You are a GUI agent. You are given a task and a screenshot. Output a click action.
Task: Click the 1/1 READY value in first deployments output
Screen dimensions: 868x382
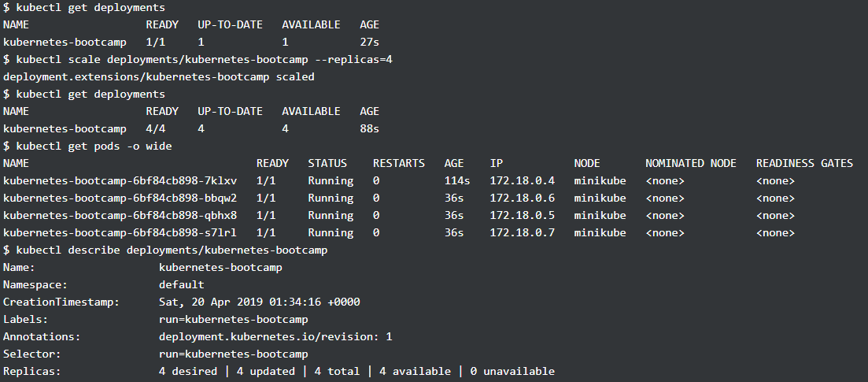pyautogui.click(x=156, y=42)
